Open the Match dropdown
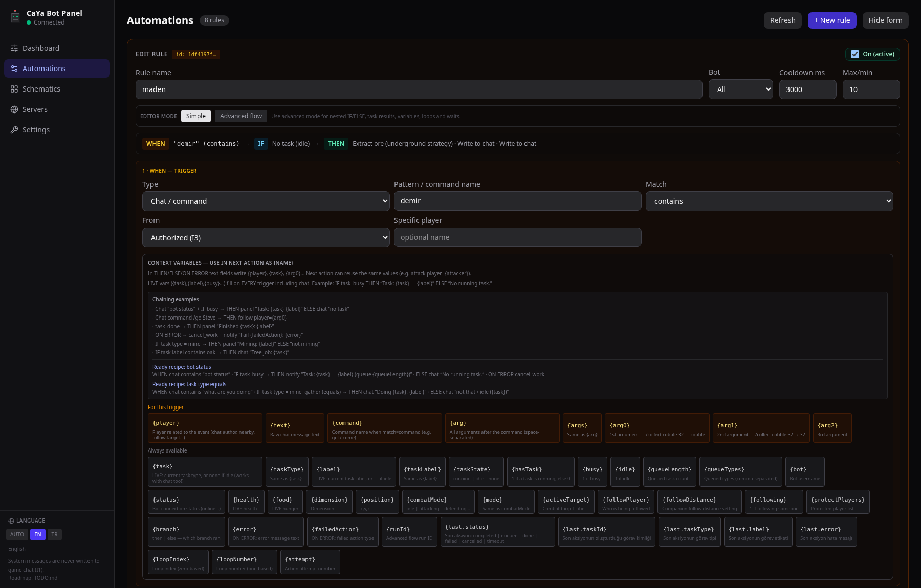 pyautogui.click(x=770, y=201)
